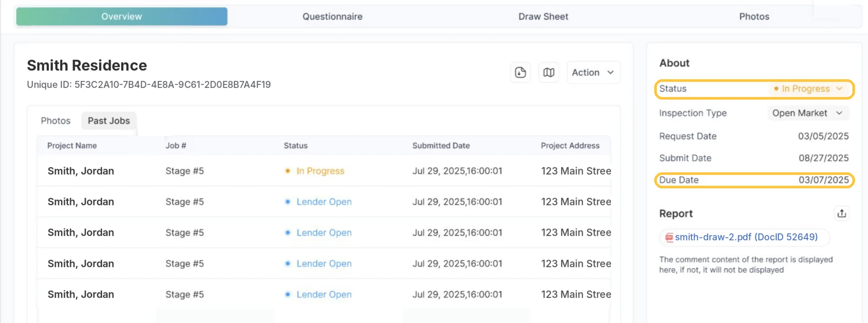Click the About heading
The width and height of the screenshot is (868, 323).
pyautogui.click(x=674, y=63)
